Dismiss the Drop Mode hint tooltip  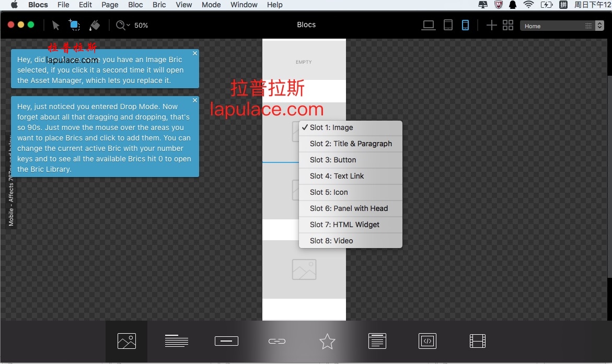tap(195, 100)
